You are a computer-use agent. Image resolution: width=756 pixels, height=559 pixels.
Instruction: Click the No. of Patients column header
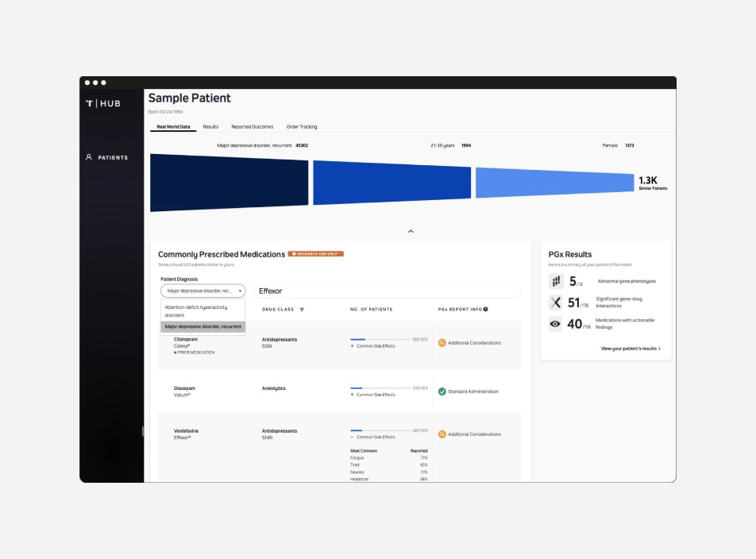(x=372, y=310)
